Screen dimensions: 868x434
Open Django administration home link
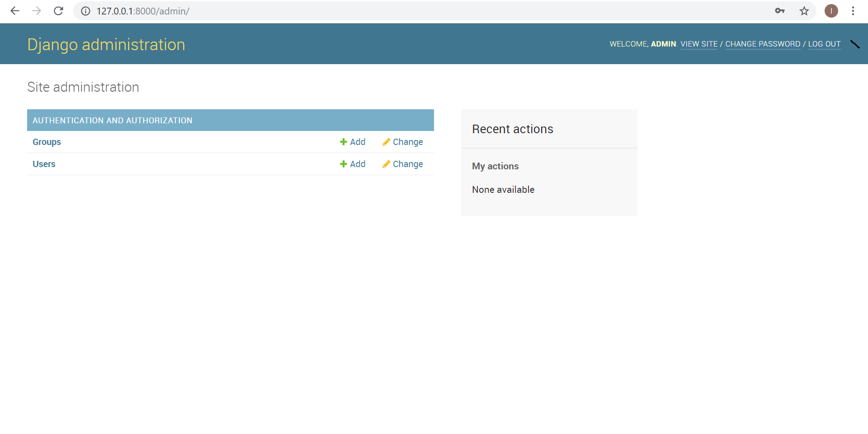click(x=106, y=45)
